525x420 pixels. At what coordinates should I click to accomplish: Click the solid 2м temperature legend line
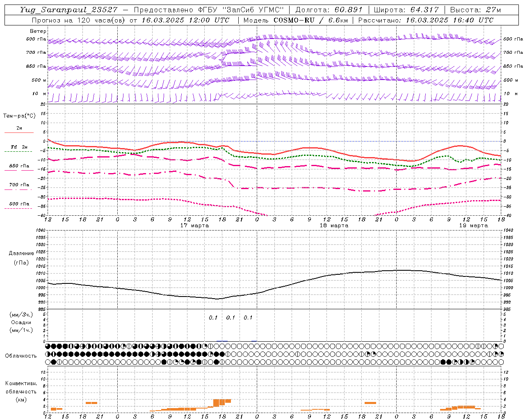coord(19,132)
